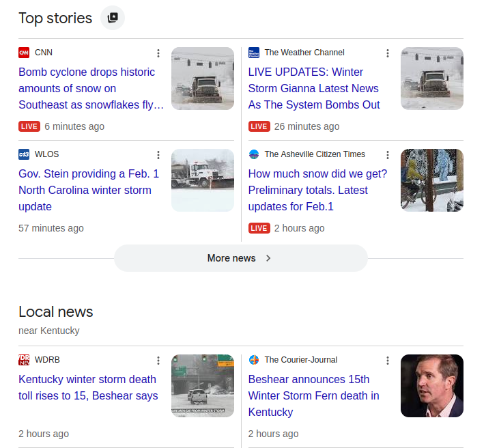Open options menu for The Courier-Journal story
The width and height of the screenshot is (499, 448).
(388, 361)
